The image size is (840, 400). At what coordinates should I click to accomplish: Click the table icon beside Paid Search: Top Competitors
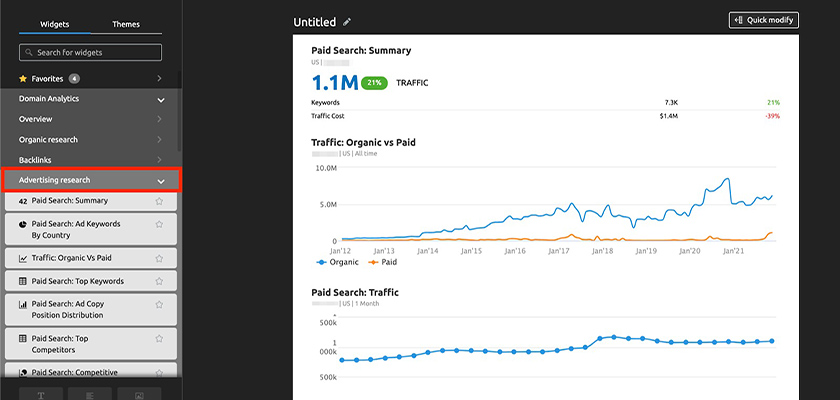coord(23,339)
